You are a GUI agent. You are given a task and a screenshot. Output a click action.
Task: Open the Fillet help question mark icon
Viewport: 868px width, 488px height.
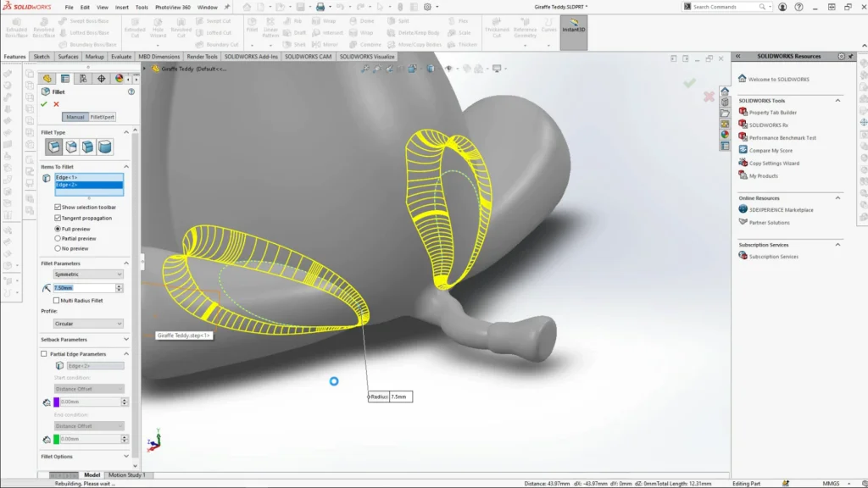[131, 91]
